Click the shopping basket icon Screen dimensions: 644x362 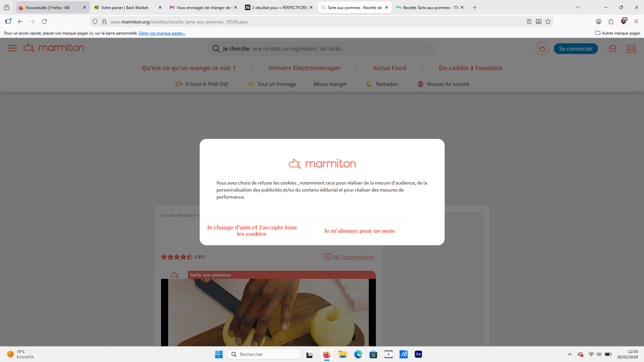click(x=542, y=49)
